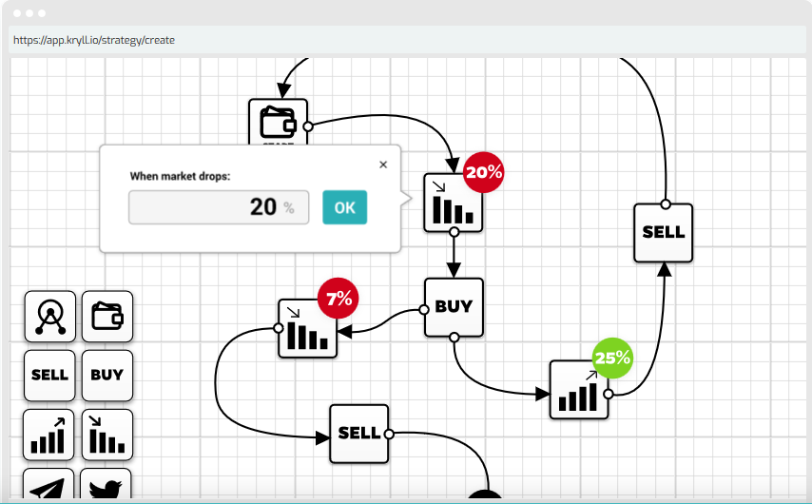
Task: Click the 25% rise node's right connector
Action: (x=609, y=395)
